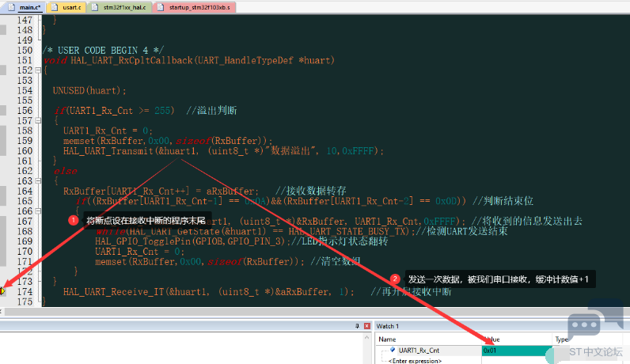Click the UART1_Rx_Cnt = 0; on line 170

pyautogui.click(x=139, y=252)
